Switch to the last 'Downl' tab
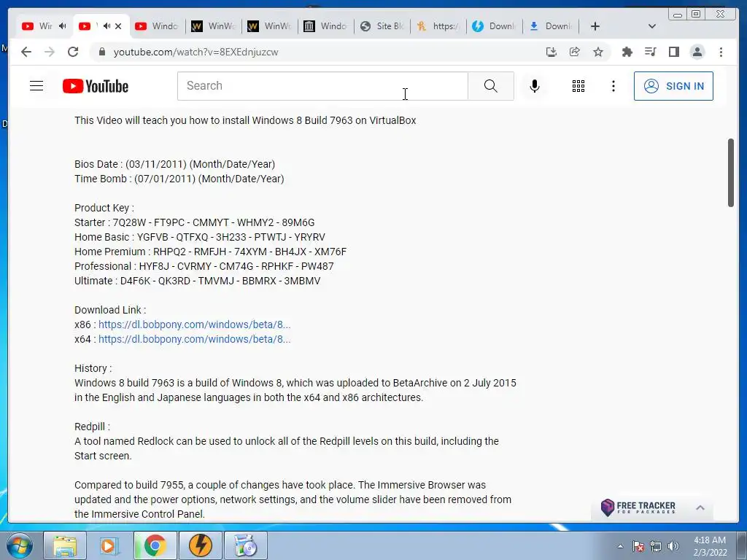 pyautogui.click(x=551, y=26)
